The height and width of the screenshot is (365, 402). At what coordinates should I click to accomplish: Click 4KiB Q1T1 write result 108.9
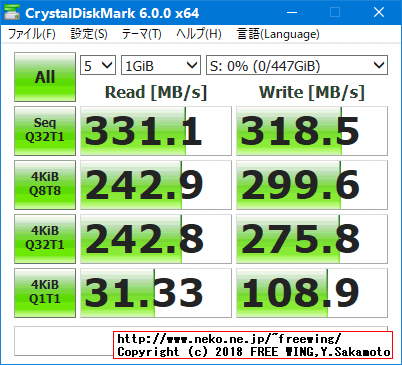312,293
